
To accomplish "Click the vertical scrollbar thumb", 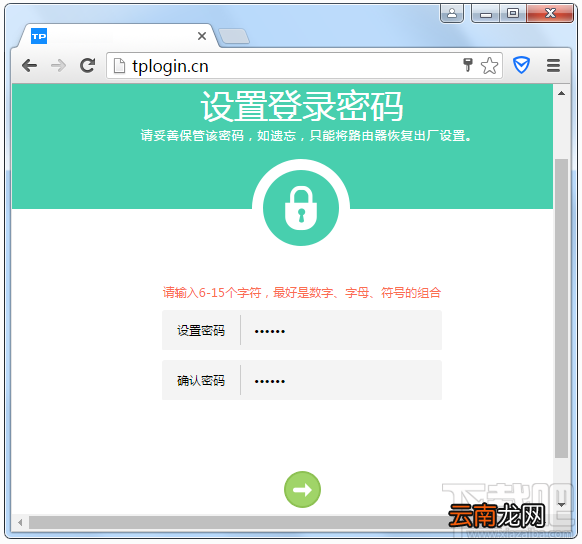I will pyautogui.click(x=562, y=308).
